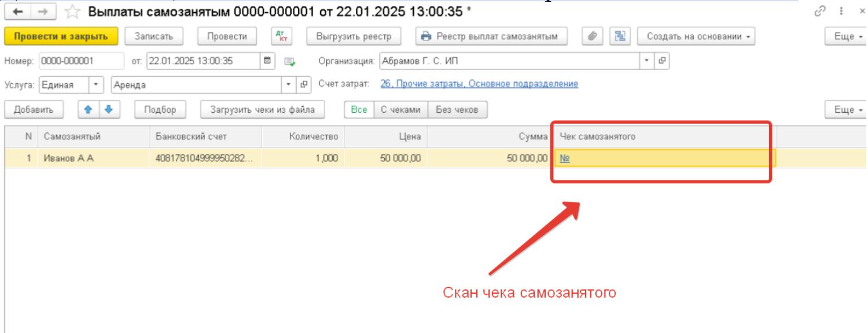Image resolution: width=868 pixels, height=333 pixels.
Task: Click the document posted status icon
Action: (x=290, y=61)
